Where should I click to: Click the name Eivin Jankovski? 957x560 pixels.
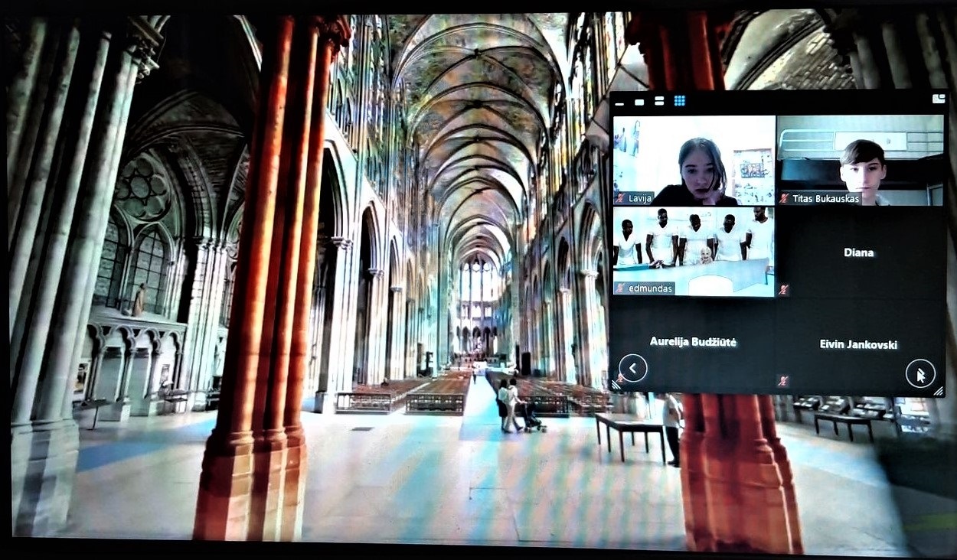click(x=858, y=344)
